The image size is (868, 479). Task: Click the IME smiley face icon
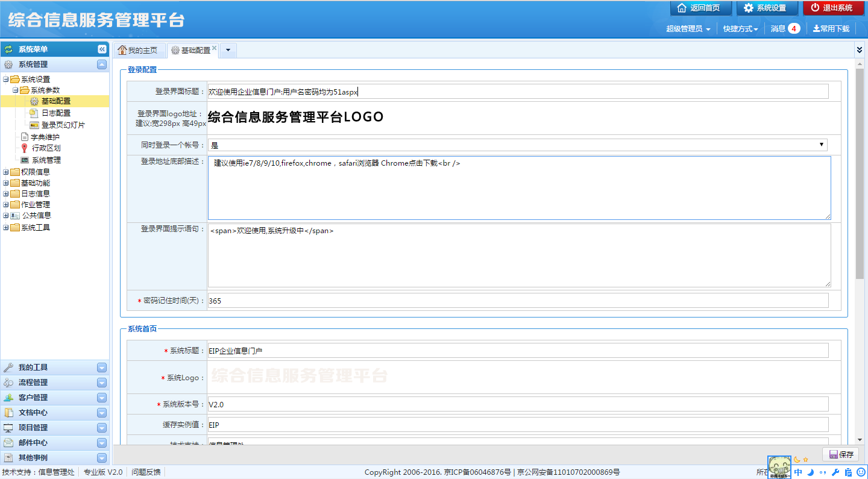[861, 472]
